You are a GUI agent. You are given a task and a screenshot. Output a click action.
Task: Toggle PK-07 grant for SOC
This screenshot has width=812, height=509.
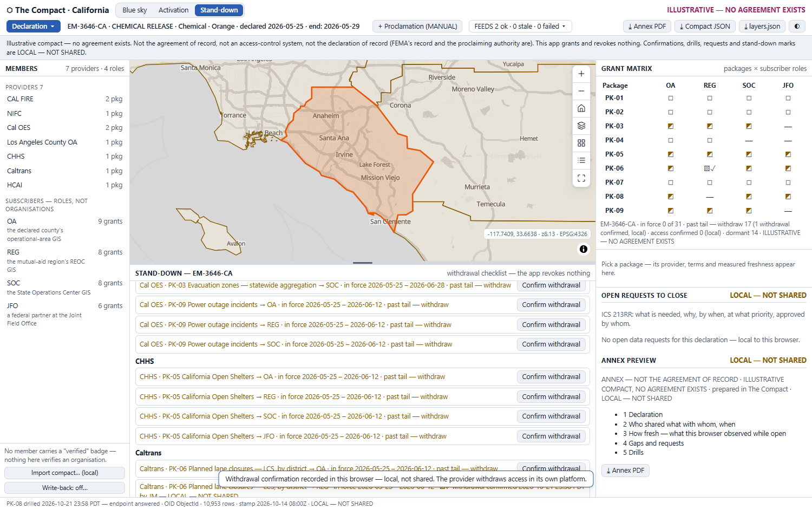click(x=749, y=182)
